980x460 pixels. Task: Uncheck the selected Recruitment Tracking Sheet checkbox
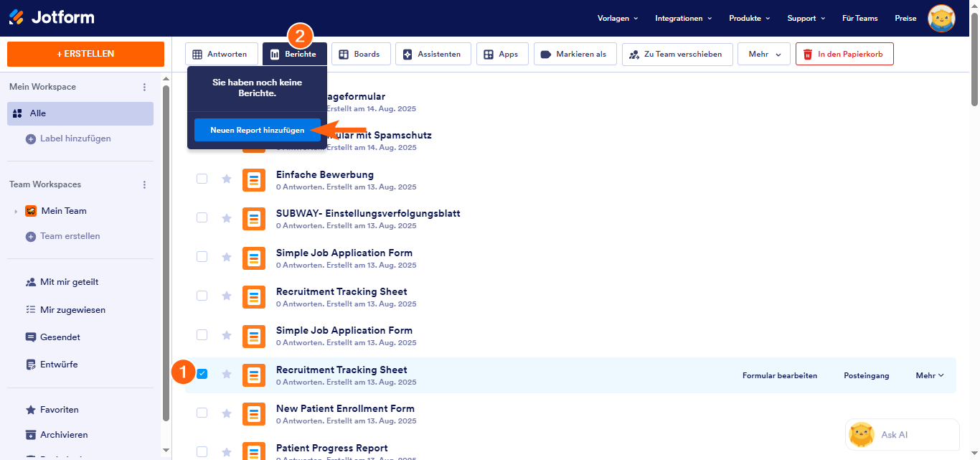pyautogui.click(x=202, y=374)
